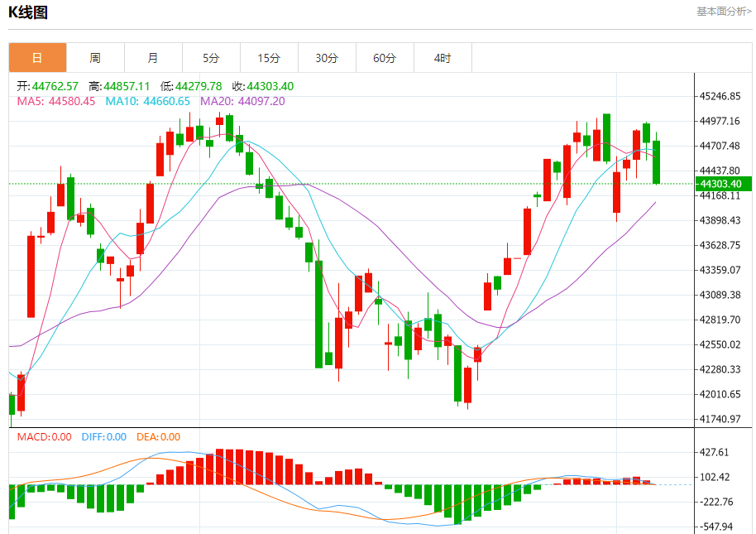
Task: Click the 42280.33 price axis label
Action: (x=720, y=369)
